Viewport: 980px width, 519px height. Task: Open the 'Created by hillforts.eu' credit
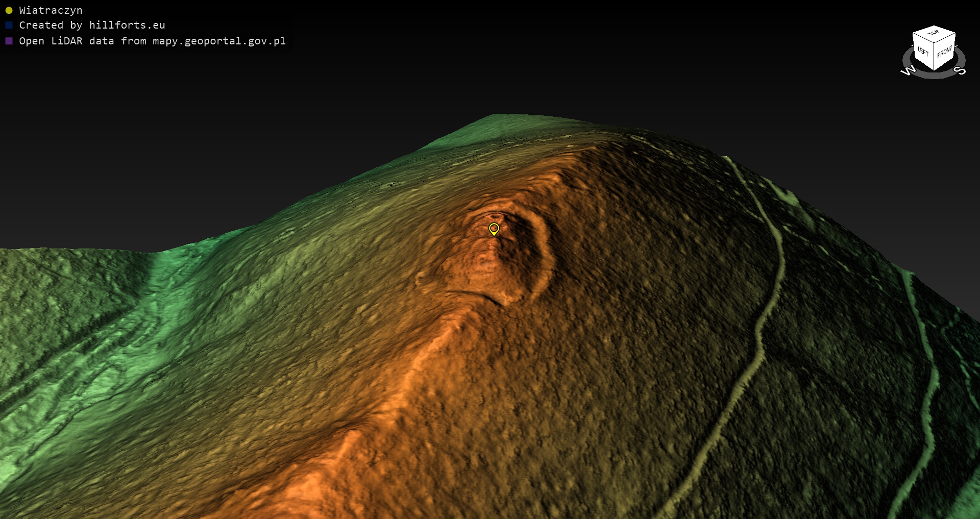pos(92,25)
